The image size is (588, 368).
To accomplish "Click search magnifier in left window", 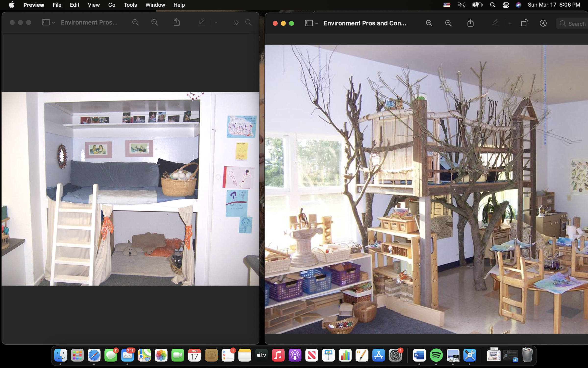I will pos(248,23).
